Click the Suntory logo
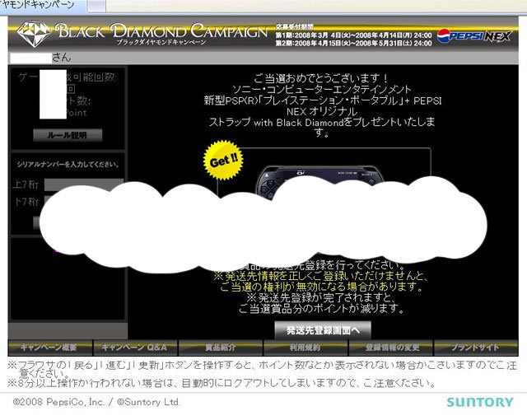The image size is (527, 420). pos(480,402)
